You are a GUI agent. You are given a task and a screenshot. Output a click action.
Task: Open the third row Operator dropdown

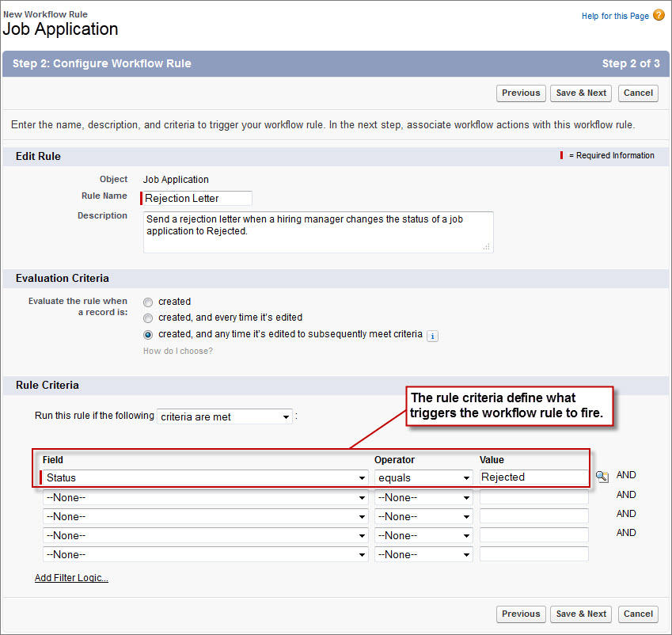(x=423, y=516)
